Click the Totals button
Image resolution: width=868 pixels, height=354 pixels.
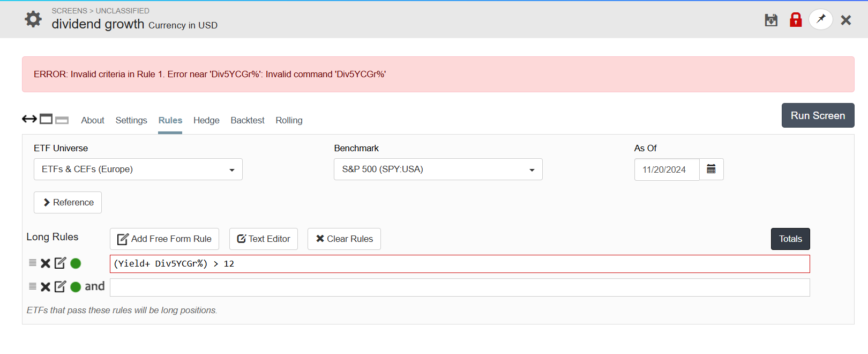[x=790, y=239]
